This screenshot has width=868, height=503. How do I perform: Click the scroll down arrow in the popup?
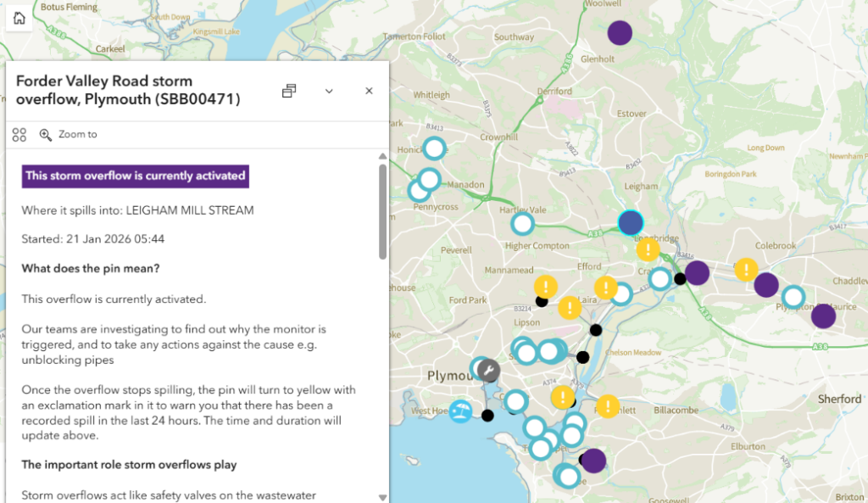(x=383, y=497)
